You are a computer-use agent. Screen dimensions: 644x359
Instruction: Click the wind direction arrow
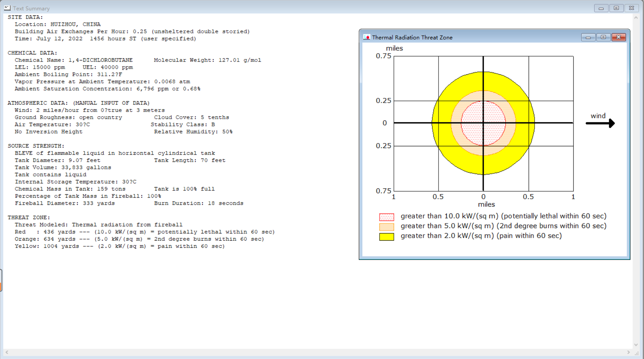600,123
